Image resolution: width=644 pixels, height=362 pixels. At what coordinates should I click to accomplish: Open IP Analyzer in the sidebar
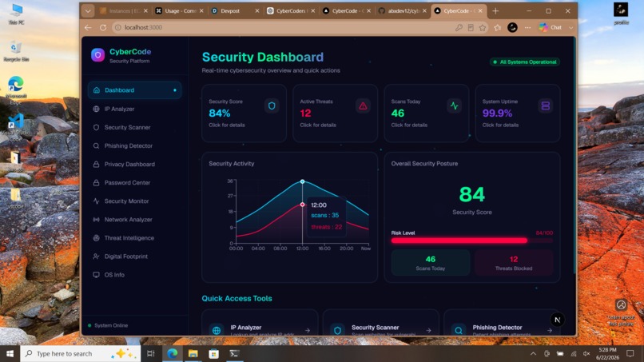click(x=135, y=109)
